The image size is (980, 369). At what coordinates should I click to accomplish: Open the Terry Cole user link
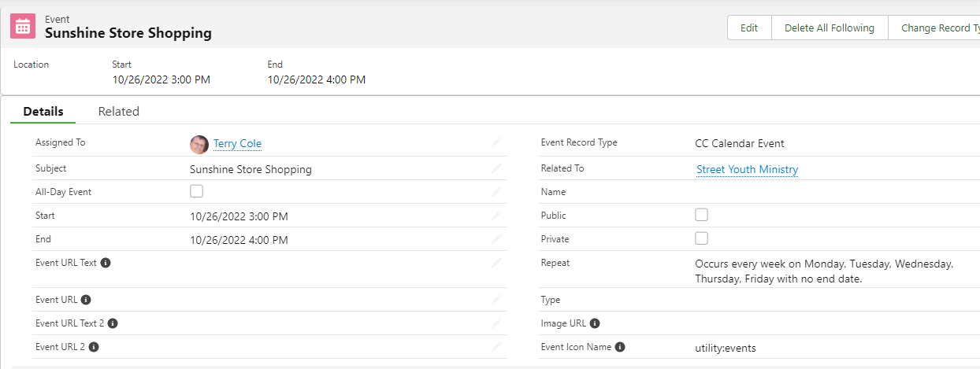point(237,144)
